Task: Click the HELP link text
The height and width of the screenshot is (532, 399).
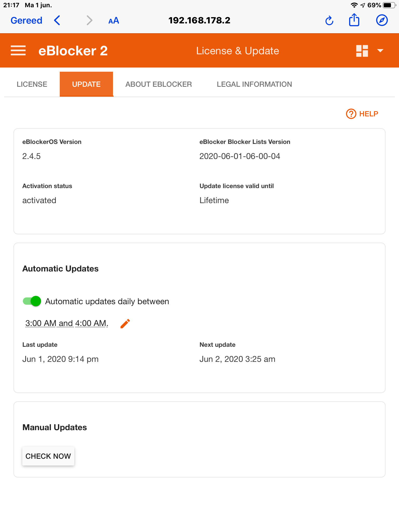Action: [369, 114]
